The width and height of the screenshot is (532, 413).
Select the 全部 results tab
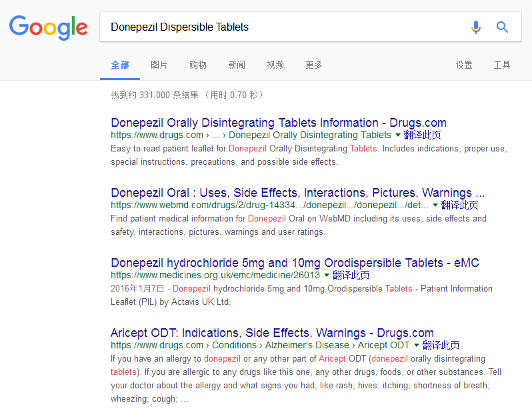point(120,65)
